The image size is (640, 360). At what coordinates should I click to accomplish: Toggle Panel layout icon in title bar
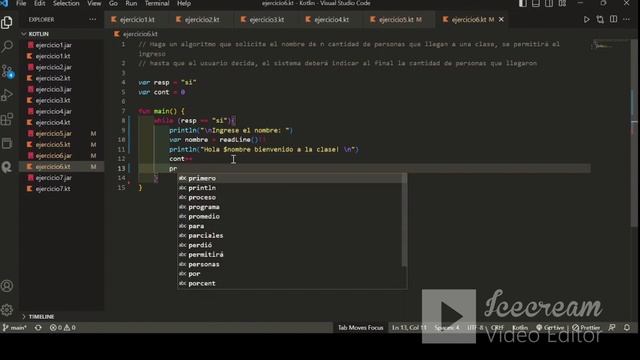[x=536, y=4]
